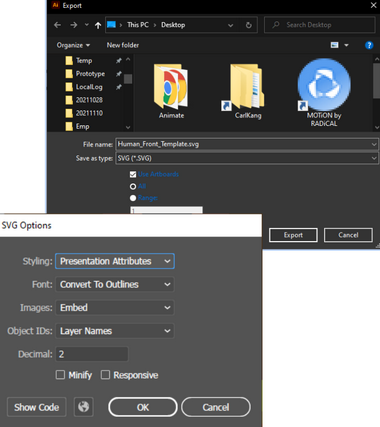Click the Decimal value field
This screenshot has width=380, height=427.
point(92,354)
